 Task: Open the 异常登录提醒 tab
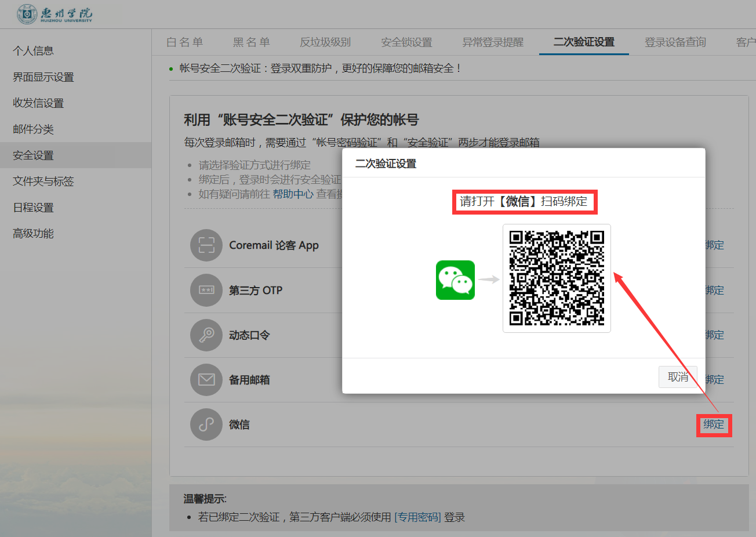pyautogui.click(x=493, y=42)
